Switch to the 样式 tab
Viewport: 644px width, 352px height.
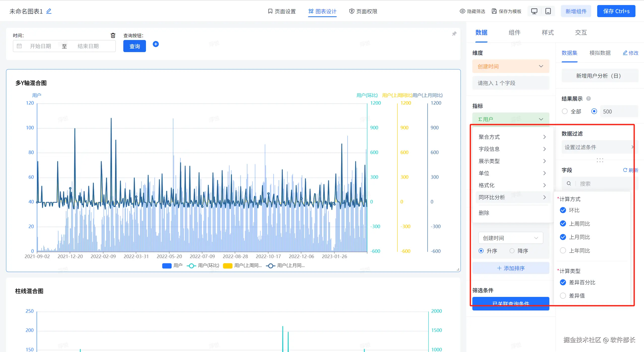coord(547,32)
